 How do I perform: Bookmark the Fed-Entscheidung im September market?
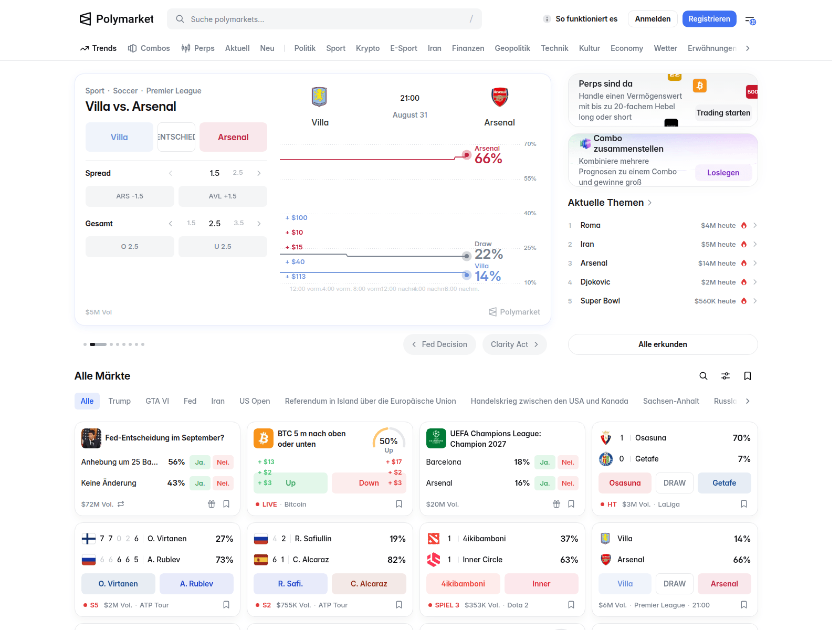point(226,504)
